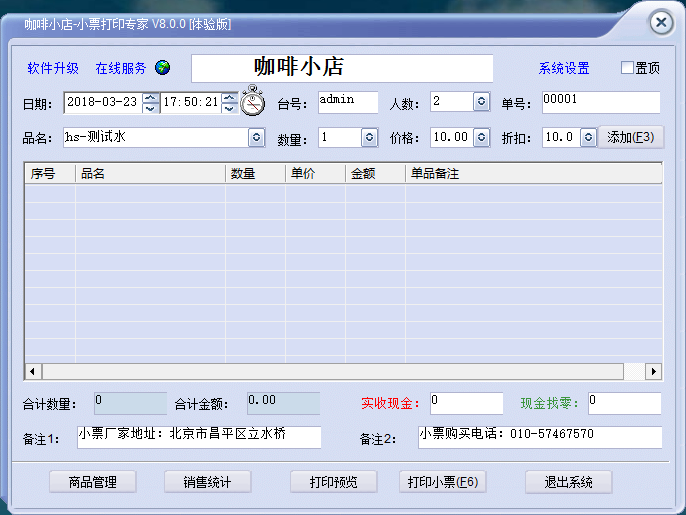
Task: Increase the time with the up arrow
Action: pyautogui.click(x=230, y=98)
